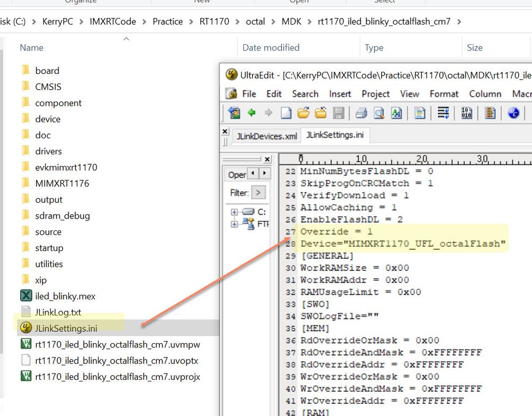Toggle column mode icon in toolbar

click(489, 113)
